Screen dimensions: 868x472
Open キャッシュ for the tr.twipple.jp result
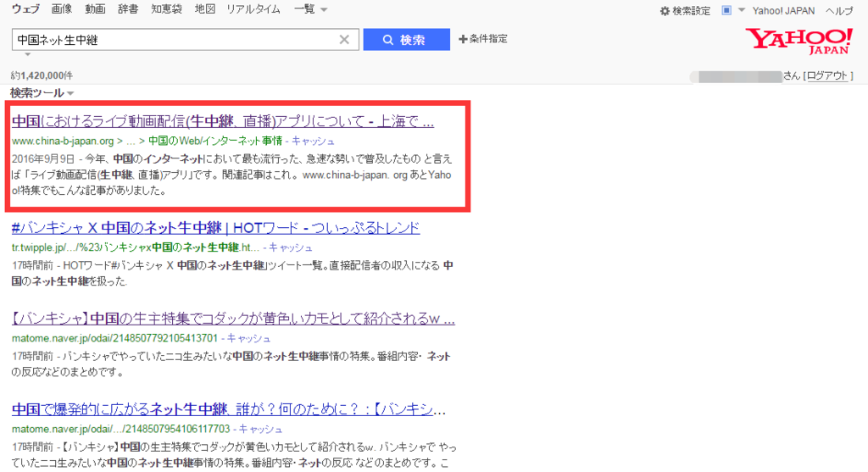pyautogui.click(x=291, y=247)
